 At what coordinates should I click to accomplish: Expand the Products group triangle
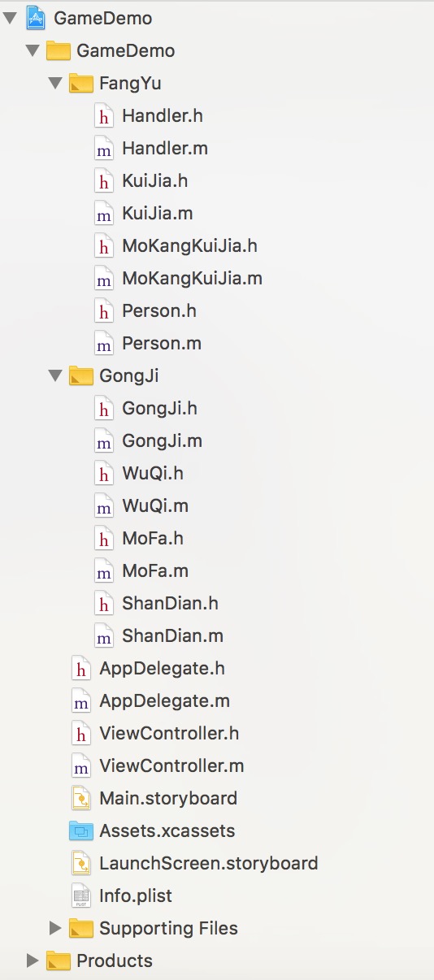coord(33,960)
